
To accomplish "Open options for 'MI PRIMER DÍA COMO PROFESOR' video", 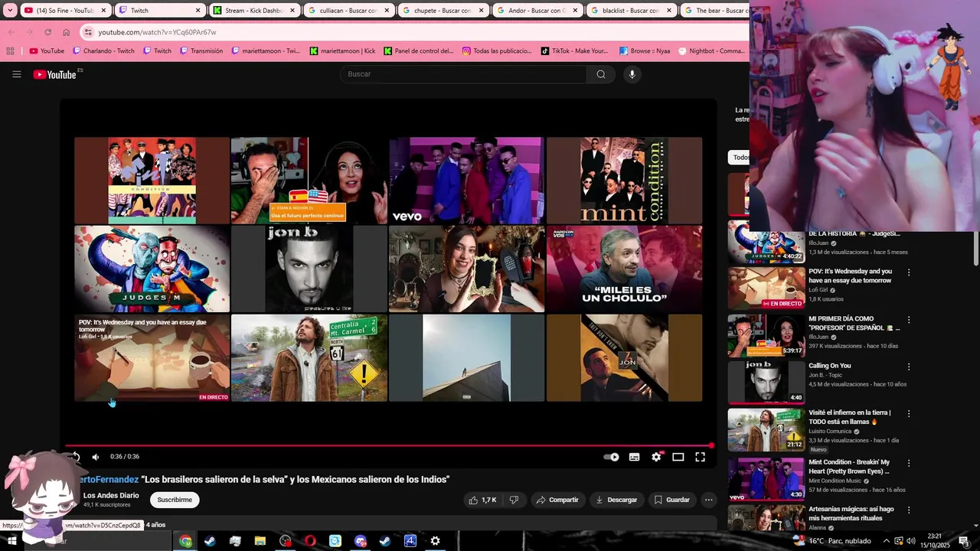I will 909,320.
